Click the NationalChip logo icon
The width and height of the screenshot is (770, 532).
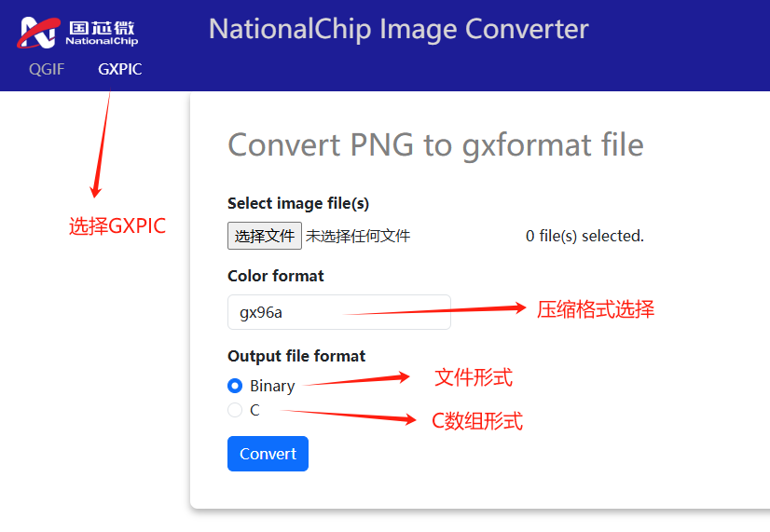coord(77,33)
